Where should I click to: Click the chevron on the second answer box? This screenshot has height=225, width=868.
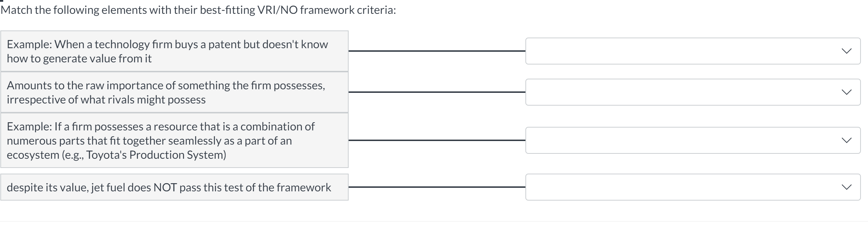847,92
